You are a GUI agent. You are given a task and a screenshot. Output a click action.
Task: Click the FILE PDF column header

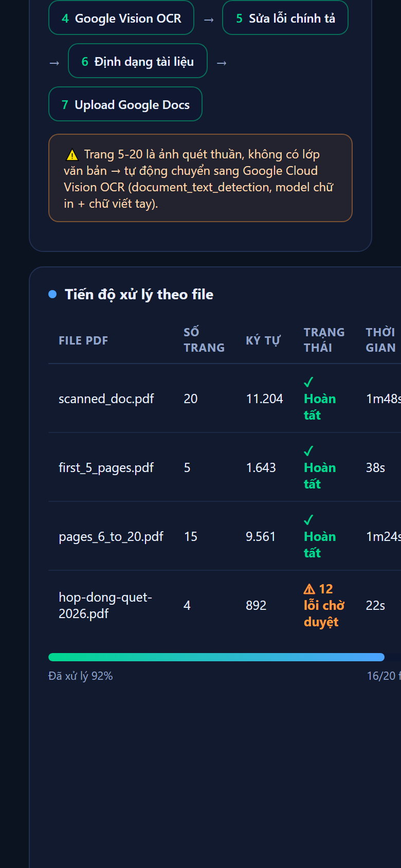pyautogui.click(x=83, y=340)
